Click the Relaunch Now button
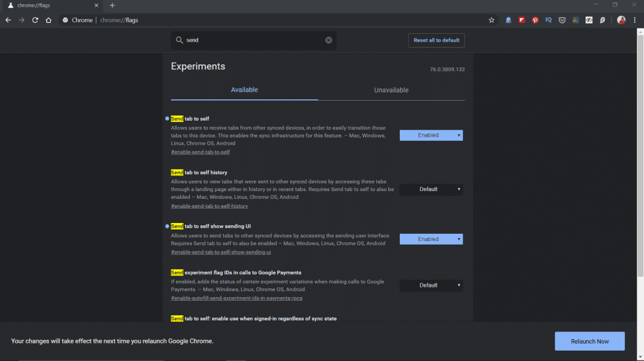The width and height of the screenshot is (644, 361). click(x=590, y=341)
